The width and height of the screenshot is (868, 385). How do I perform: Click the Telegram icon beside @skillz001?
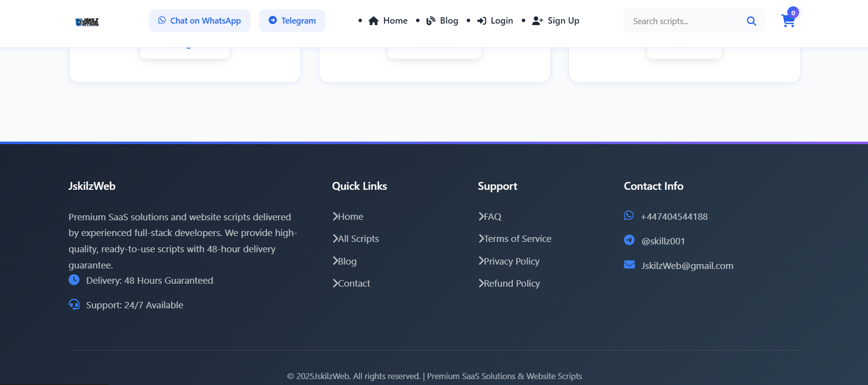pyautogui.click(x=629, y=240)
